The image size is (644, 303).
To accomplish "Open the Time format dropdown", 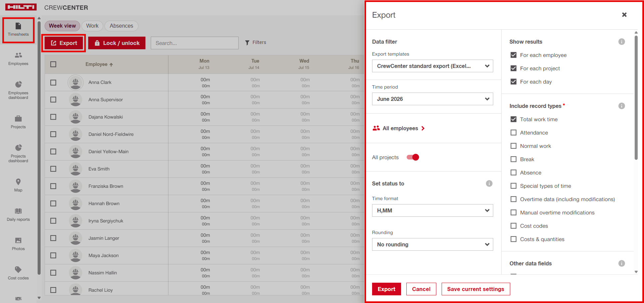I will [x=432, y=210].
